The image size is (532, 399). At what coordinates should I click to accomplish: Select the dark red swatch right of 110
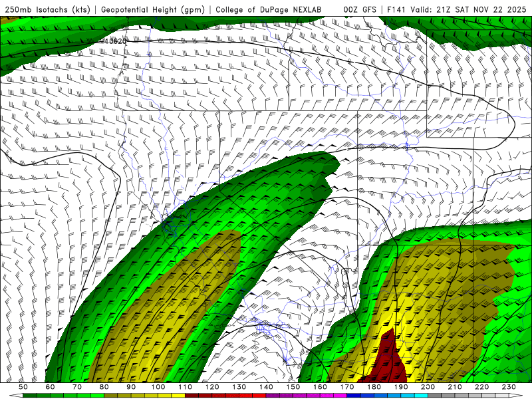192,395
